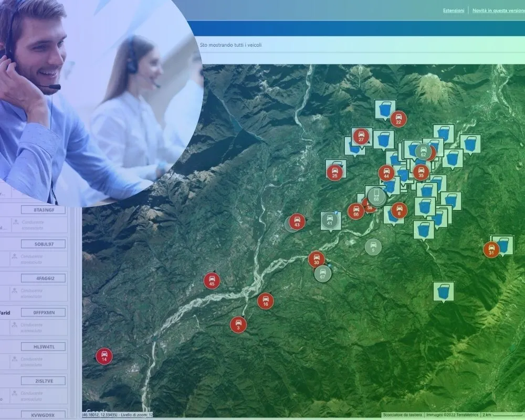Click gray vehicle marker number 62
The width and height of the screenshot is (525, 420).
(423, 152)
